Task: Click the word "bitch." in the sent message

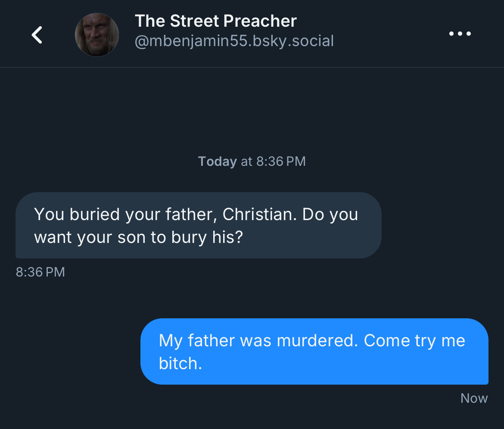Action: coord(180,364)
